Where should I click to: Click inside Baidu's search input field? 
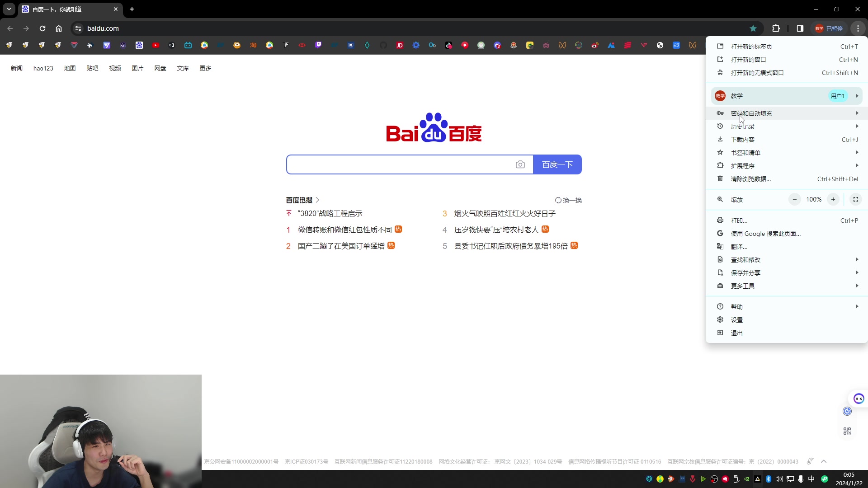coord(398,164)
